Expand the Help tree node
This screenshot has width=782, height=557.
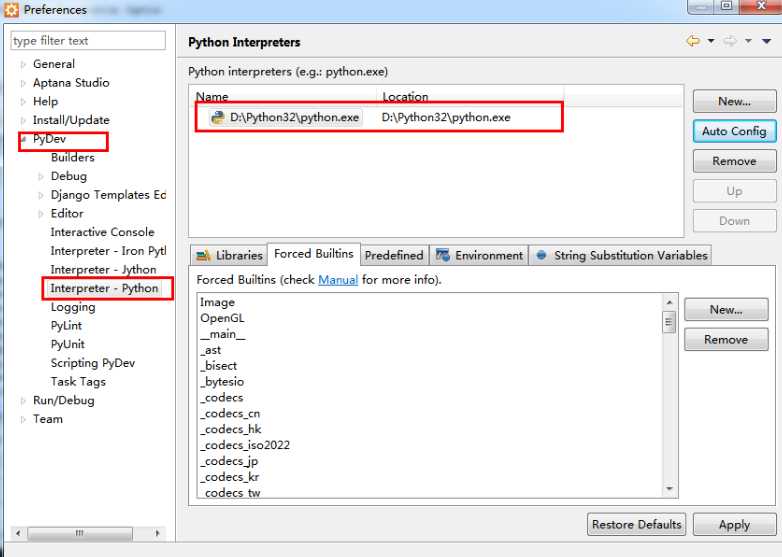pyautogui.click(x=23, y=102)
